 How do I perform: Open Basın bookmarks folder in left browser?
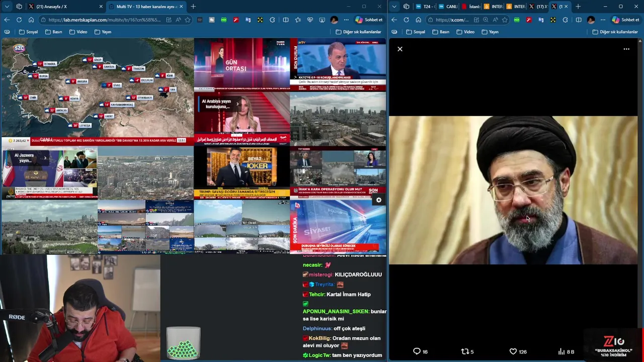coord(53,32)
